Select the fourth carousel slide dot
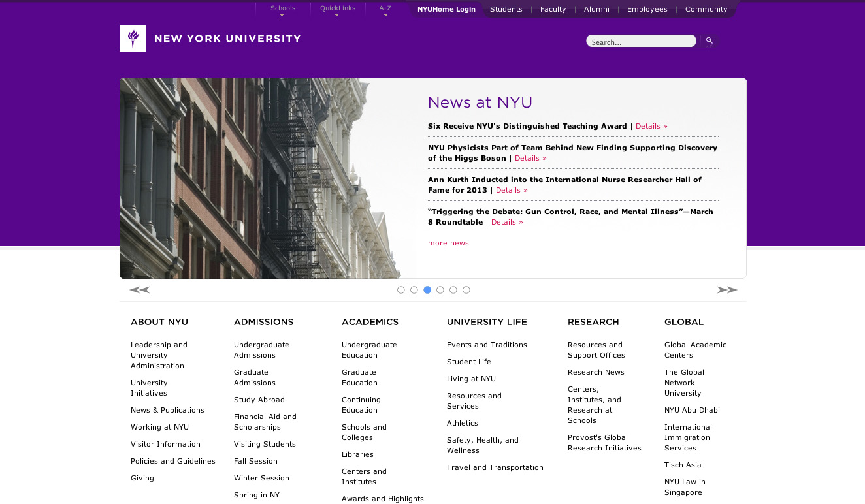This screenshot has height=504, width=865. pyautogui.click(x=440, y=290)
